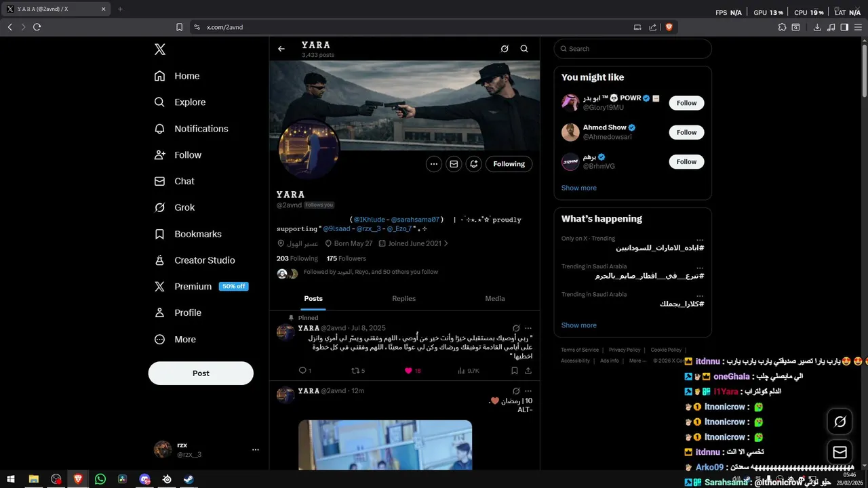Open the @sarahsama07 mention in bio
Screen dimensions: 868x488
(415, 220)
